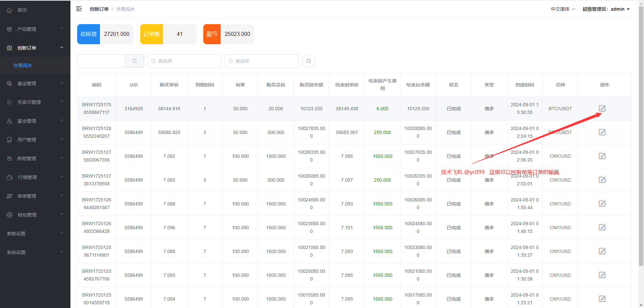Select 交易流水 submenu item
Viewport: 644px width, 308px height.
tap(23, 65)
